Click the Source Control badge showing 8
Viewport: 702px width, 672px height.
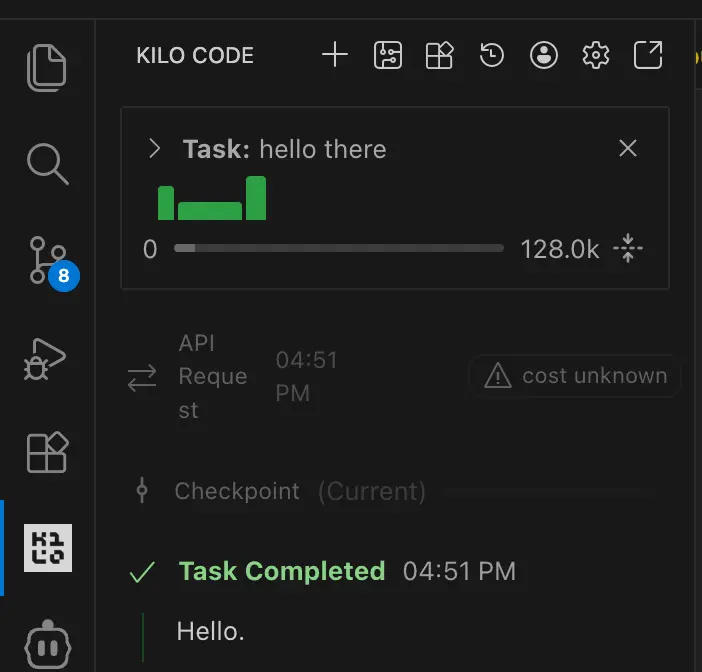point(64,276)
